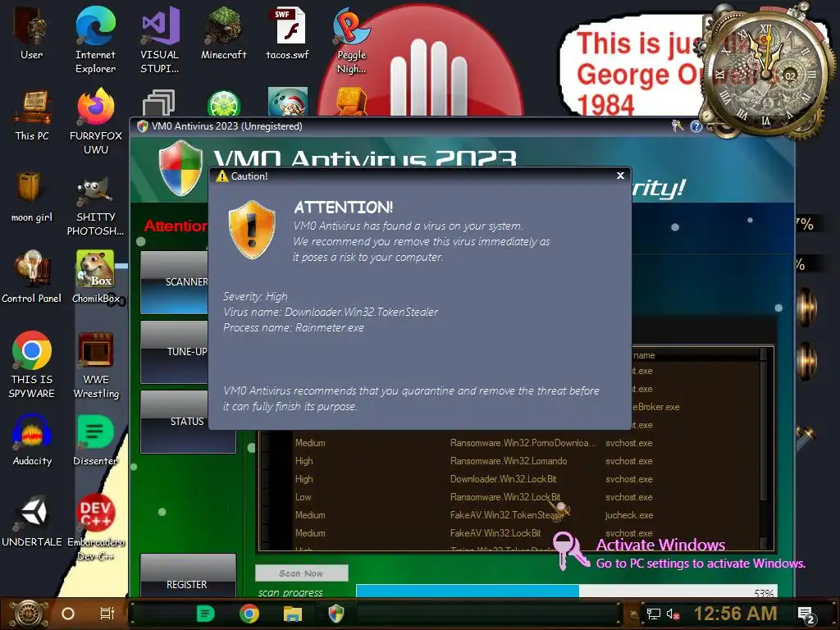The height and width of the screenshot is (630, 840).
Task: Open the User desktop icon
Action: point(31,33)
